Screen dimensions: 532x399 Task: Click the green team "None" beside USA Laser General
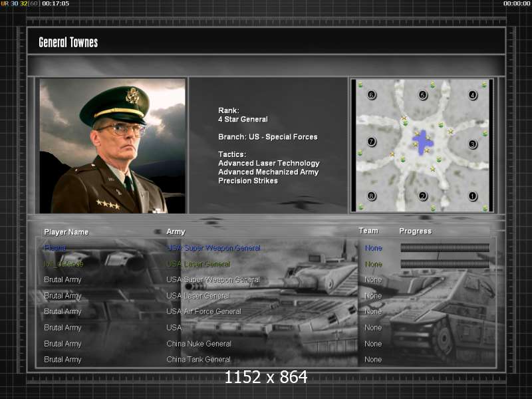pyautogui.click(x=374, y=264)
